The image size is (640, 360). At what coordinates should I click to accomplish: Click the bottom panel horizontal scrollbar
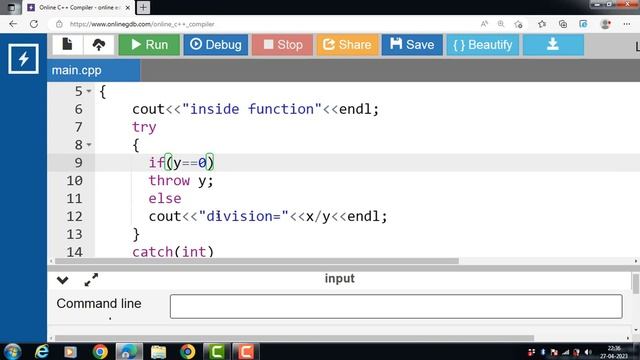point(294,338)
